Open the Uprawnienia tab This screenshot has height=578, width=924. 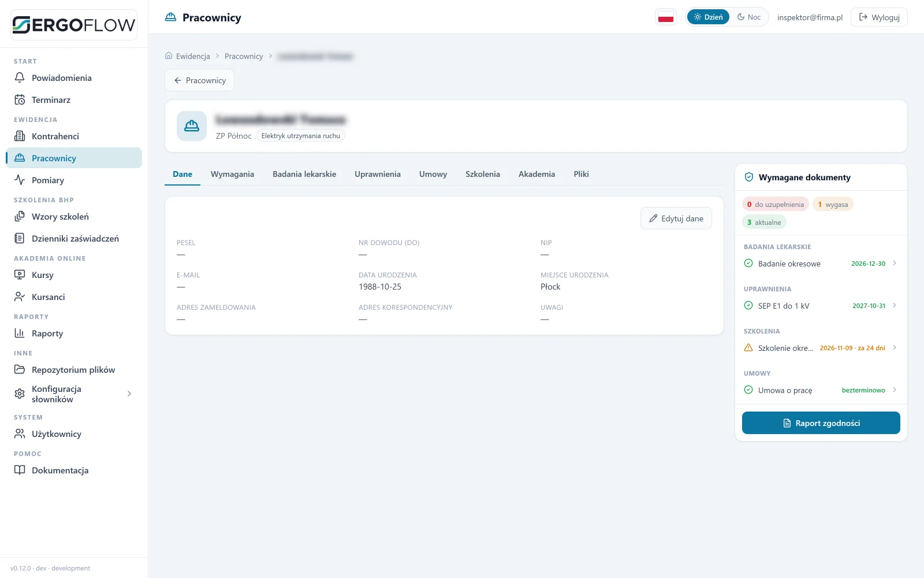coord(378,174)
